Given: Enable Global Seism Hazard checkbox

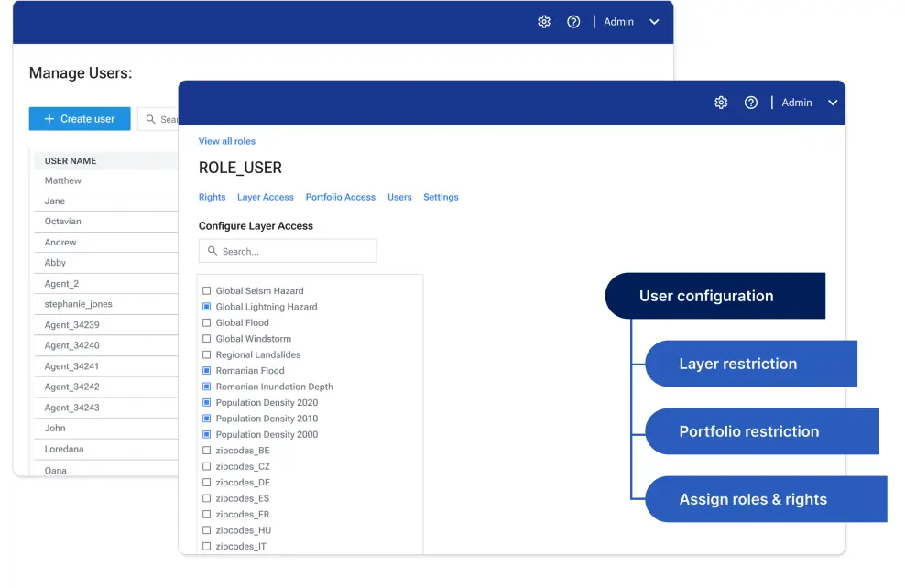Looking at the screenshot, I should [x=207, y=291].
